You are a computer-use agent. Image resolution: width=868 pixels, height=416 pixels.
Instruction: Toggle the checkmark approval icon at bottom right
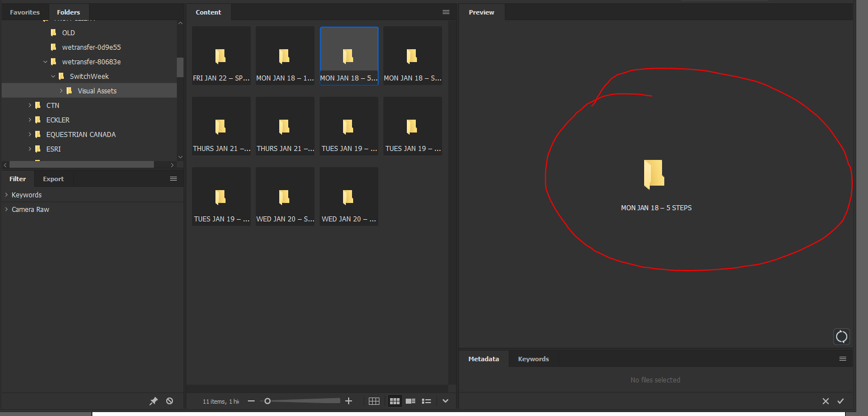point(841,401)
